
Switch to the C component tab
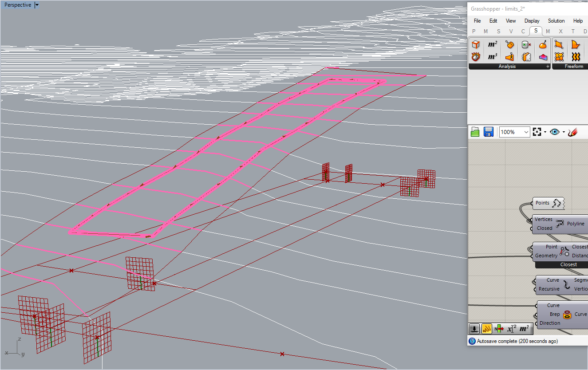(x=523, y=31)
